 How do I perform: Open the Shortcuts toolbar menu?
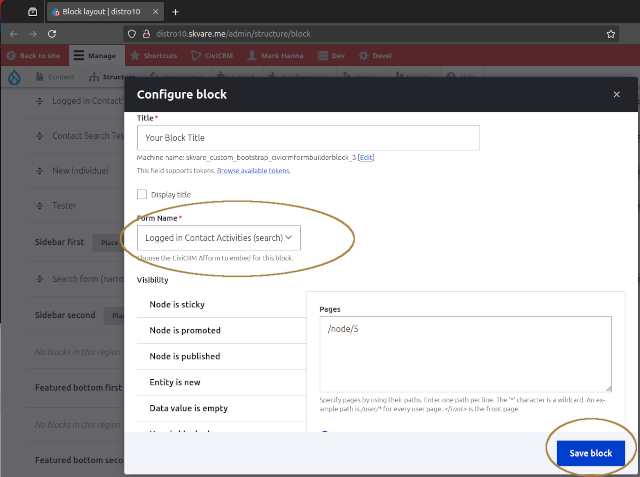click(x=153, y=55)
